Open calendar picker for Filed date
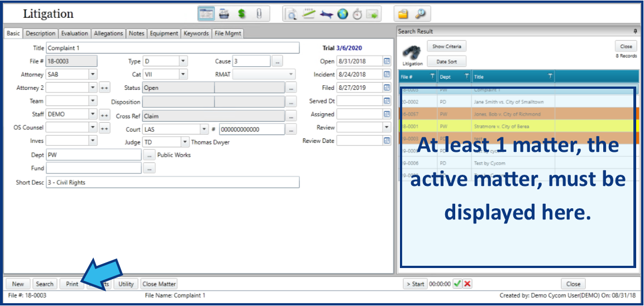This screenshot has height=306, width=644. [387, 88]
